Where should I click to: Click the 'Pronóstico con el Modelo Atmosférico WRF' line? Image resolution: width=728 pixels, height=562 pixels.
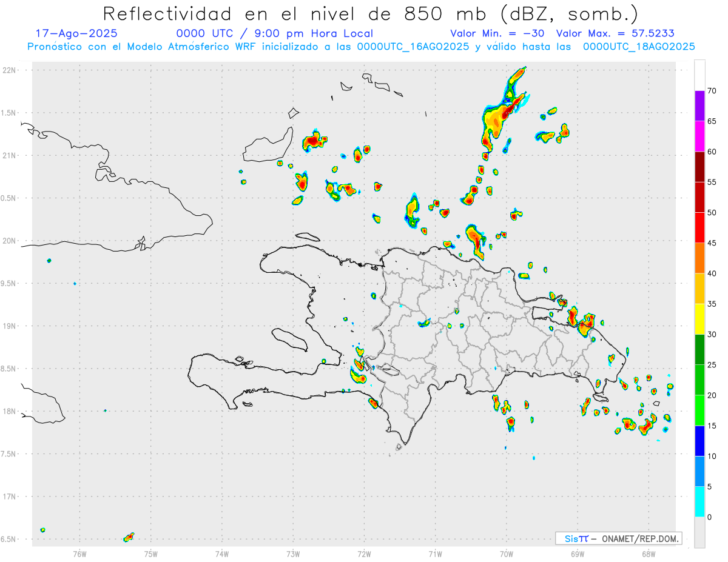361,47
